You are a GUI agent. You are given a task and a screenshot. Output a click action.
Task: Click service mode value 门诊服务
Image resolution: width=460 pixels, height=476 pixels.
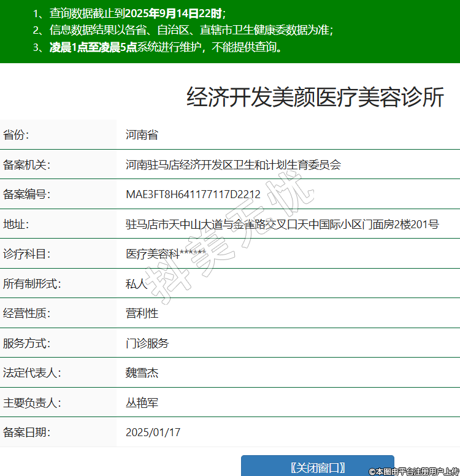147,344
